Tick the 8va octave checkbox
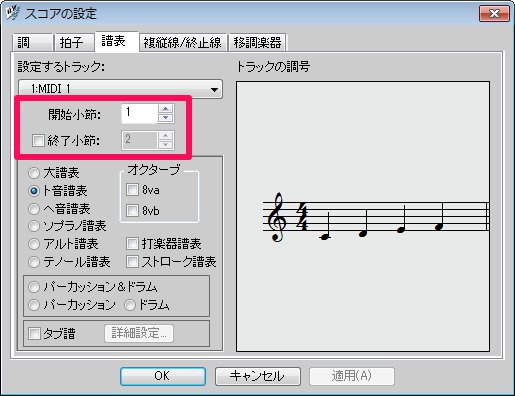 (132, 190)
